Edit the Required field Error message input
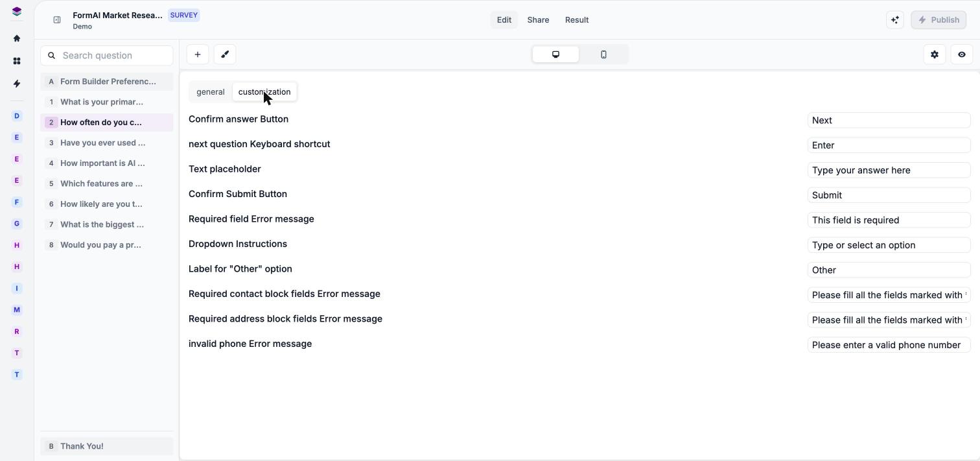This screenshot has height=461, width=980. point(889,220)
